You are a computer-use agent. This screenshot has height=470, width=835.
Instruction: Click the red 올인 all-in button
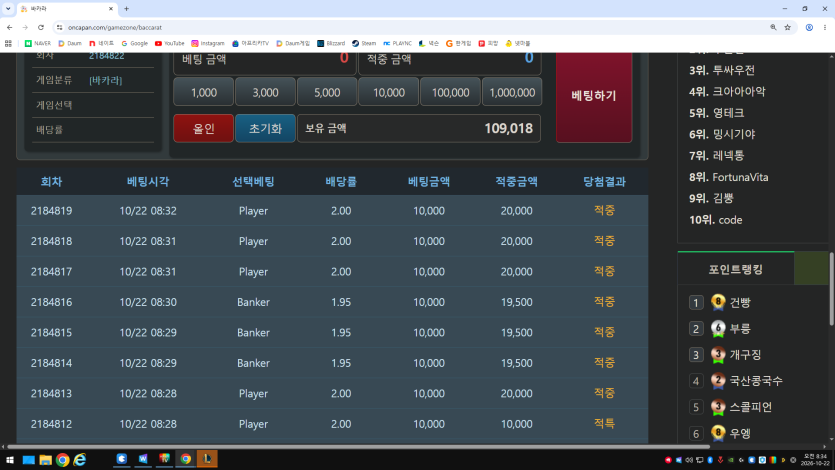tap(203, 128)
